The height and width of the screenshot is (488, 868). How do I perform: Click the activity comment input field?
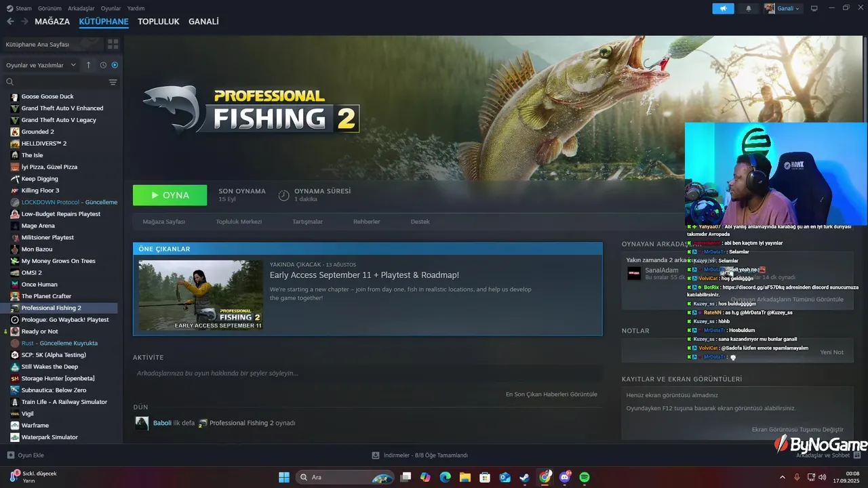click(x=368, y=373)
